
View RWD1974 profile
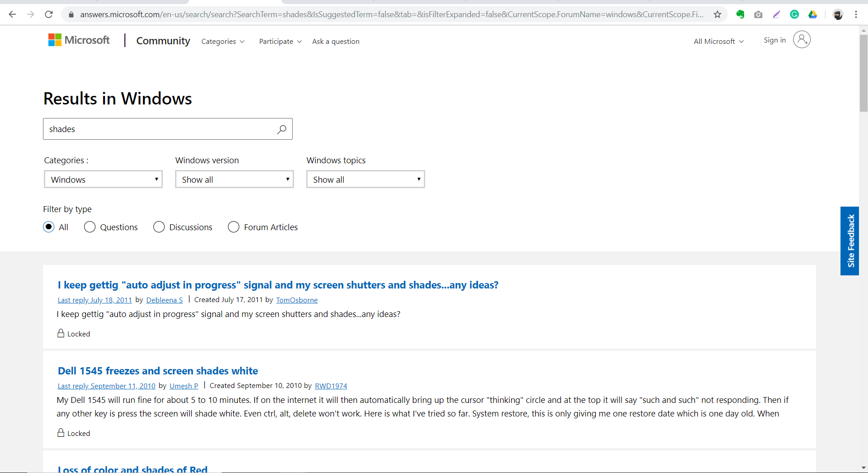tap(331, 386)
